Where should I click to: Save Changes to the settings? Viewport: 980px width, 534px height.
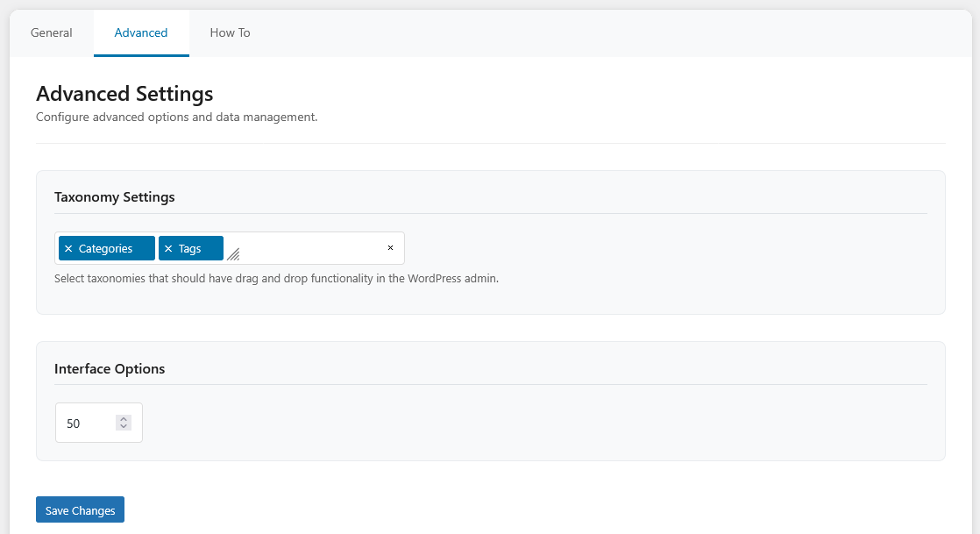pos(80,510)
